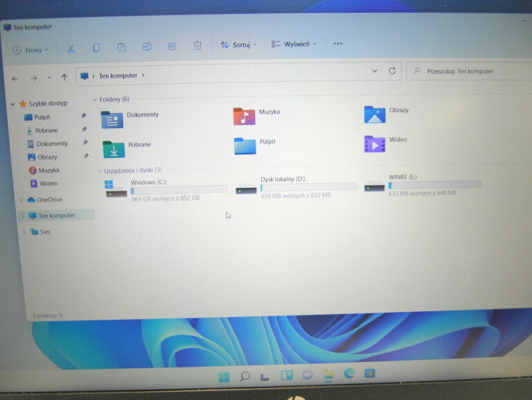The image size is (532, 400).
Task: Open the Wyświetl view menu
Action: [294, 44]
